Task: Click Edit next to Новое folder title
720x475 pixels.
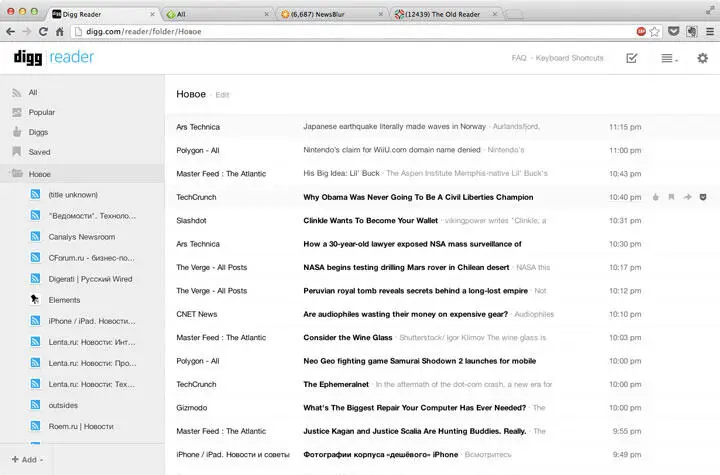Action: coord(222,95)
